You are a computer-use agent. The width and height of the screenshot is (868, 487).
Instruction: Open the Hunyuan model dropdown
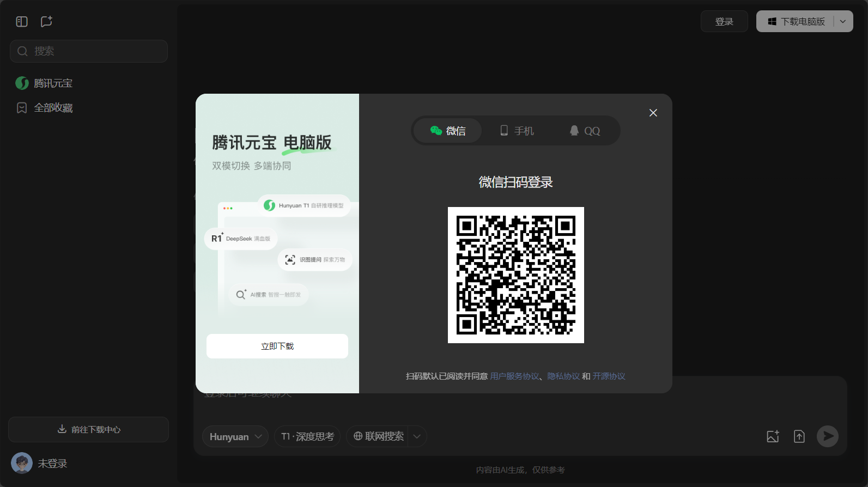click(235, 436)
